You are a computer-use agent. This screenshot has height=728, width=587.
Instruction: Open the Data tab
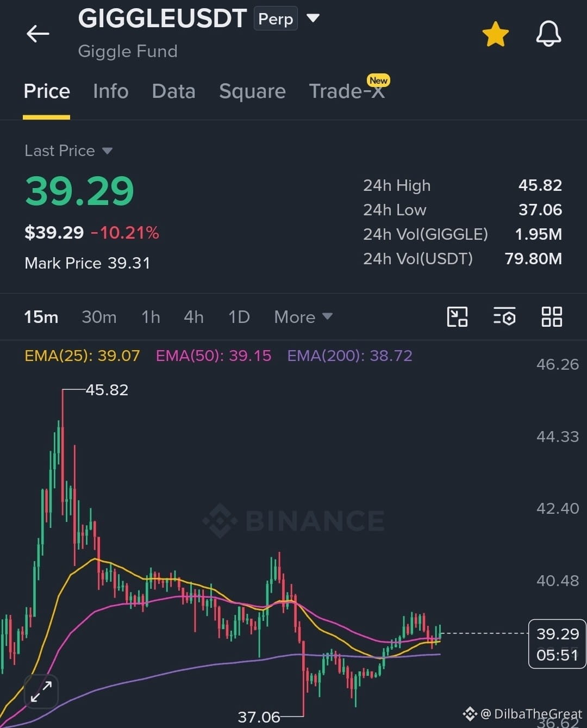(x=173, y=91)
